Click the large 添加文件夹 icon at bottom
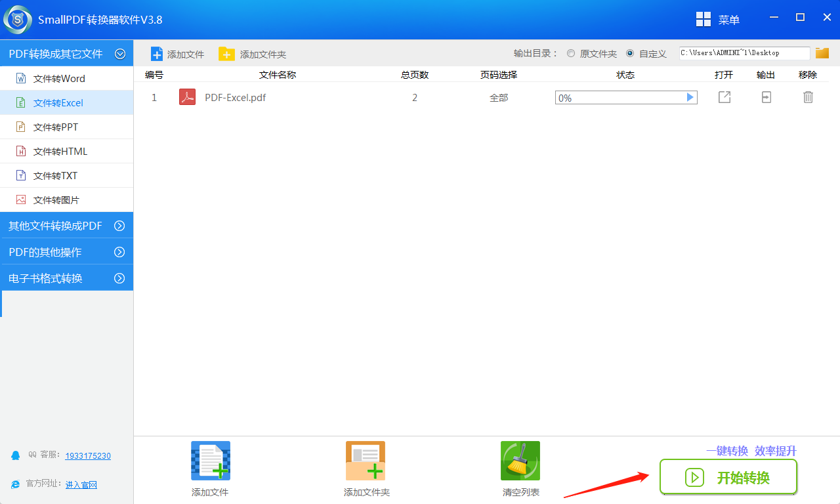The image size is (840, 504). point(366,461)
